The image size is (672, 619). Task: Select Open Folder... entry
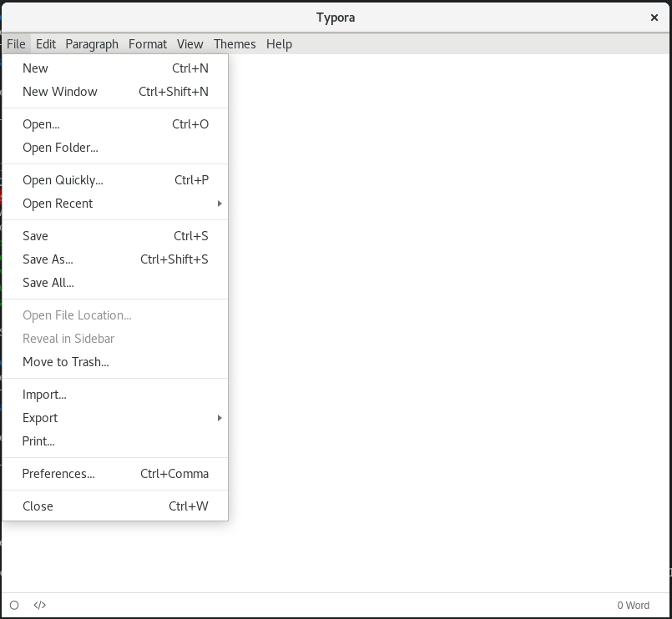115,148
